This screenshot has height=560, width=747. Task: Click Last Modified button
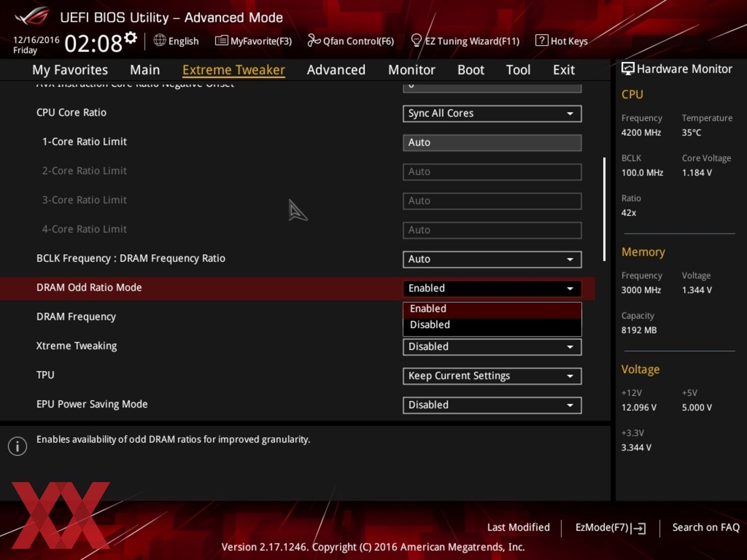click(x=518, y=527)
